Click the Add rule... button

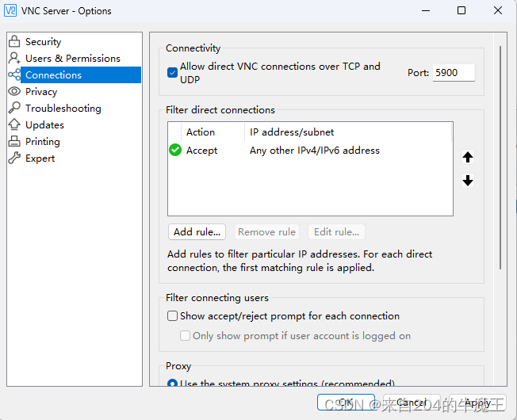[x=197, y=232]
